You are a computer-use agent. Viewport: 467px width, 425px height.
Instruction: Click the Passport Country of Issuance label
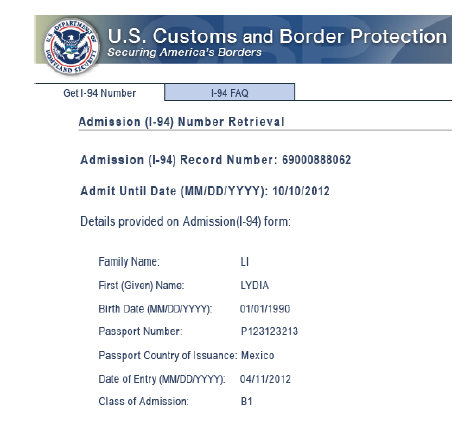168,355
